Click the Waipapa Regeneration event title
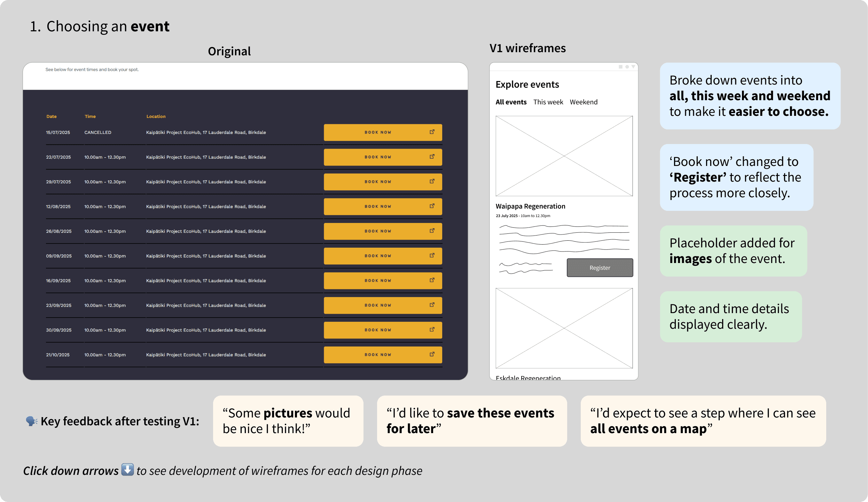868x502 pixels. (530, 206)
